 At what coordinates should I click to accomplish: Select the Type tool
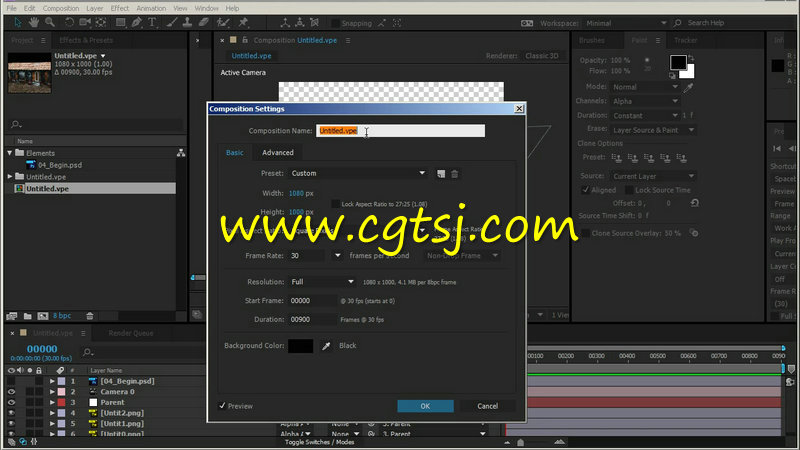tap(152, 22)
